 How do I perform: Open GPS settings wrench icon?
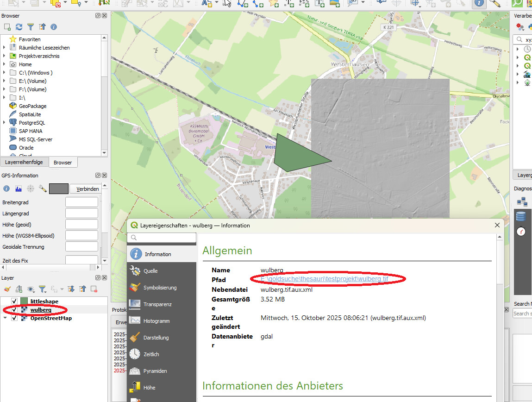(43, 188)
